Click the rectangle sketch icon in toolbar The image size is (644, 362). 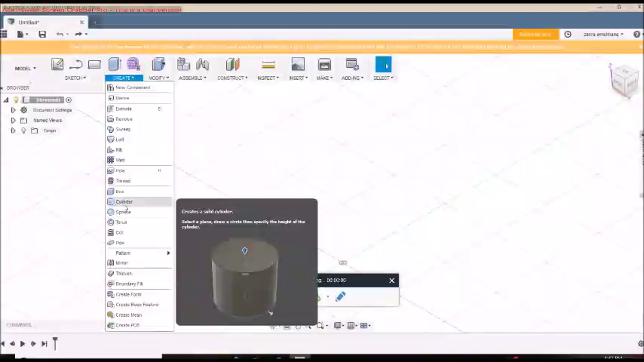(94, 65)
